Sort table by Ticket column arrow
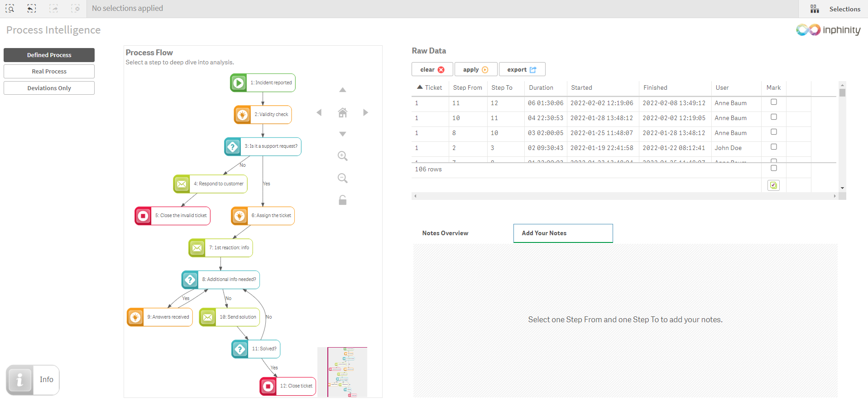Image resolution: width=868 pixels, height=402 pixels. (420, 87)
